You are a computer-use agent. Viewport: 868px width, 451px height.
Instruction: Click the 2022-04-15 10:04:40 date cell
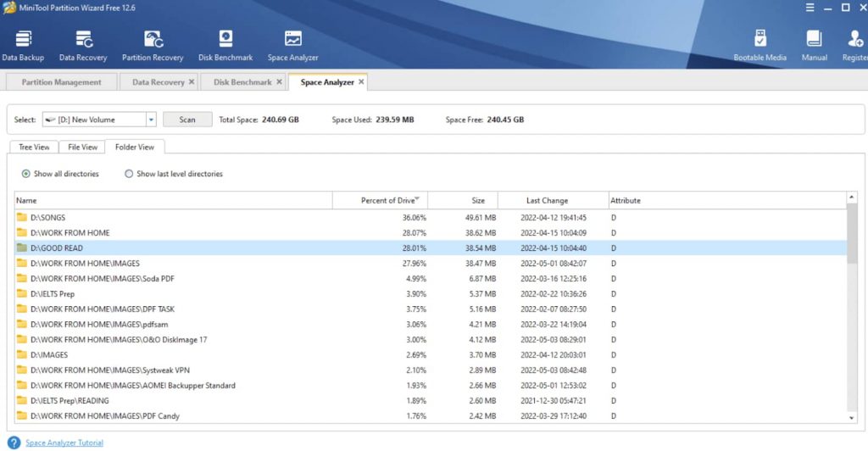553,248
